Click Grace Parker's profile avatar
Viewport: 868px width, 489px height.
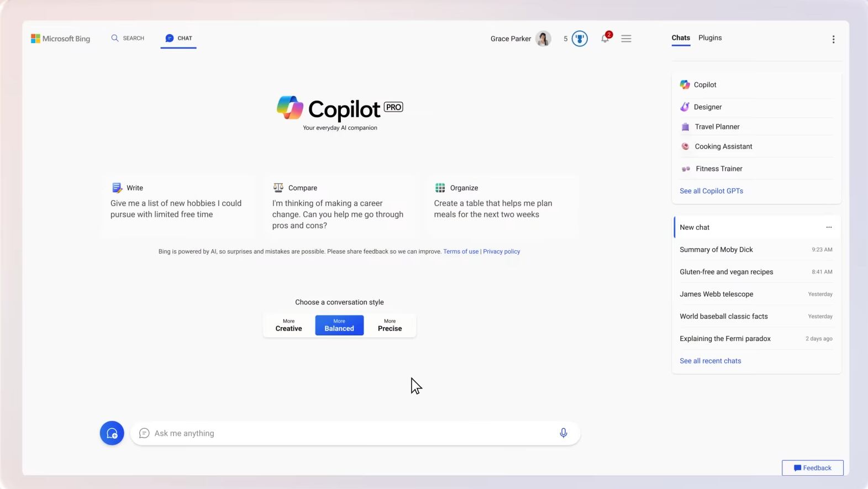pyautogui.click(x=543, y=39)
